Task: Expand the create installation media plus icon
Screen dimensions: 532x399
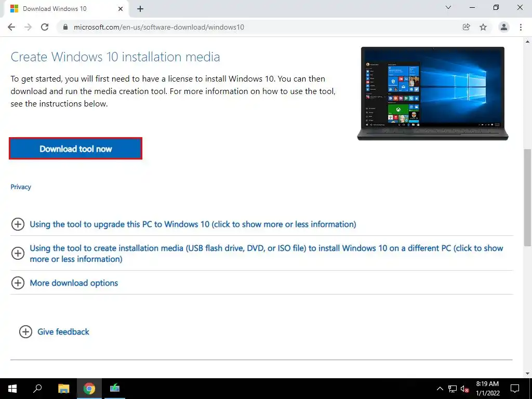Action: coord(18,254)
